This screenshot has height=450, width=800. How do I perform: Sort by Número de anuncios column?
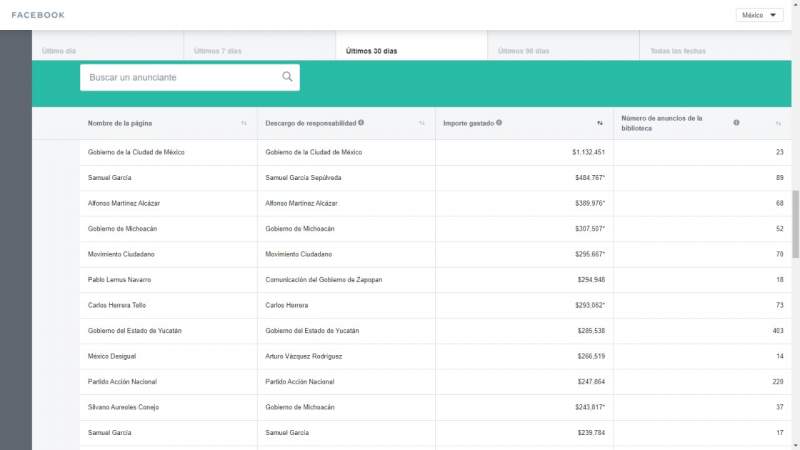coord(778,123)
